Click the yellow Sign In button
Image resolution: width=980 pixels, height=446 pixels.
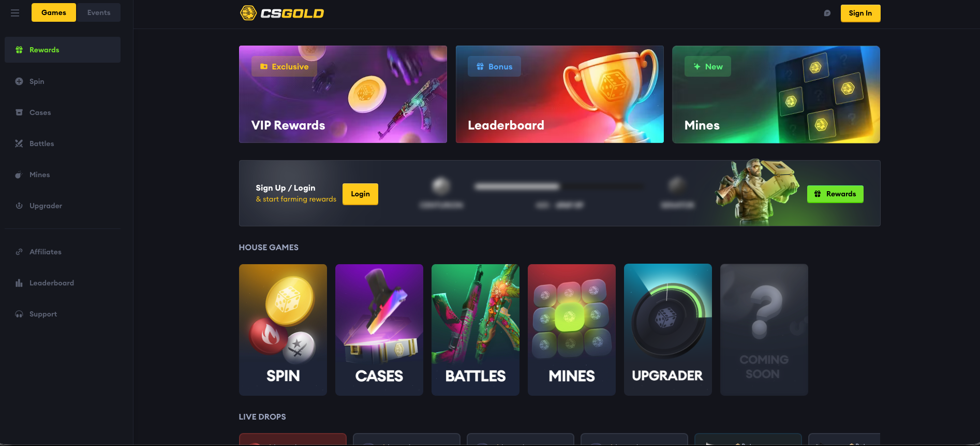(860, 13)
